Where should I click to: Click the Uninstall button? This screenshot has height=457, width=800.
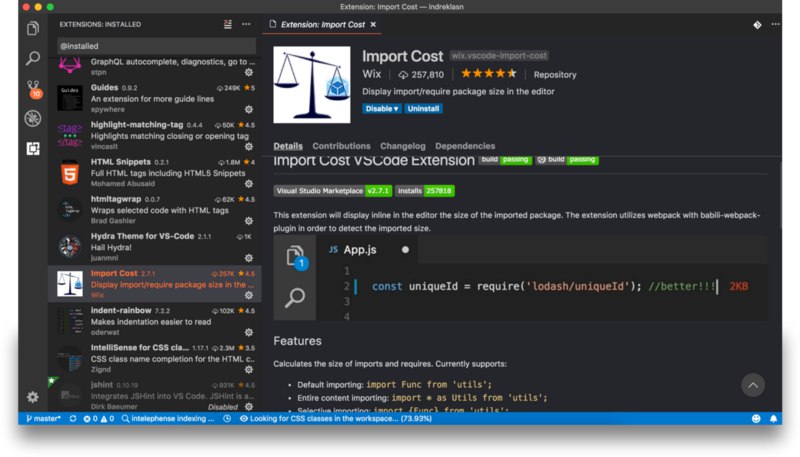pos(423,109)
